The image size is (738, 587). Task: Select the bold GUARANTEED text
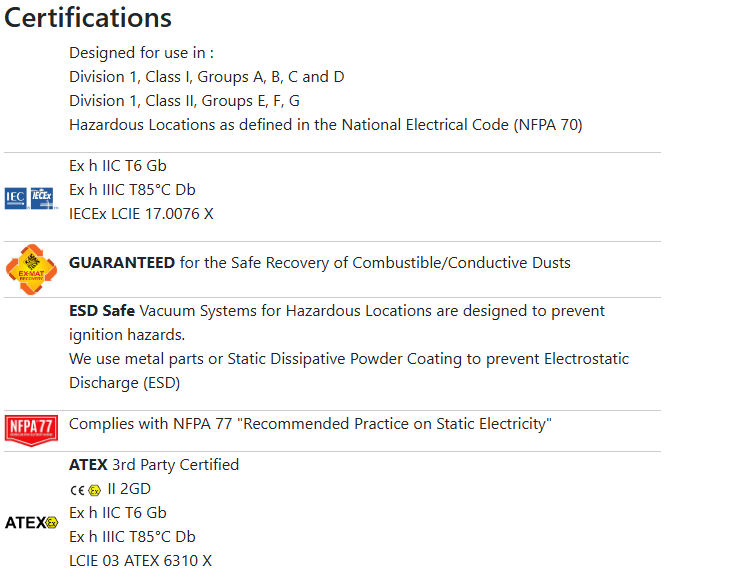(x=122, y=263)
